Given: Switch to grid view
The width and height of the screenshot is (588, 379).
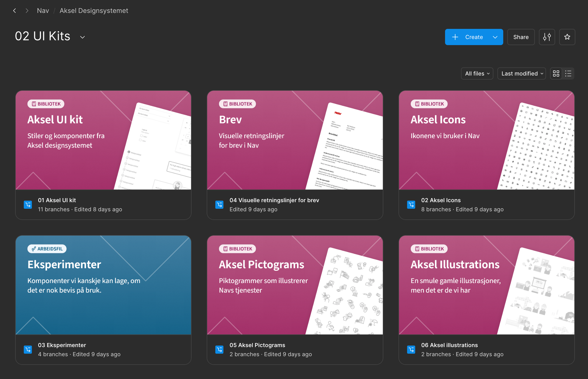Looking at the screenshot, I should click(556, 73).
